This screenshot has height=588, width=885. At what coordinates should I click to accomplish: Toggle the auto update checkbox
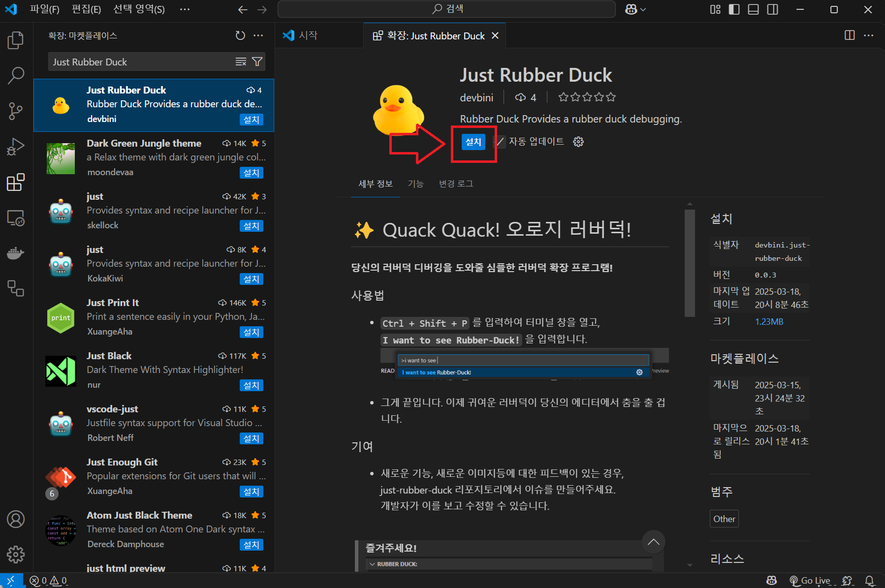point(500,142)
